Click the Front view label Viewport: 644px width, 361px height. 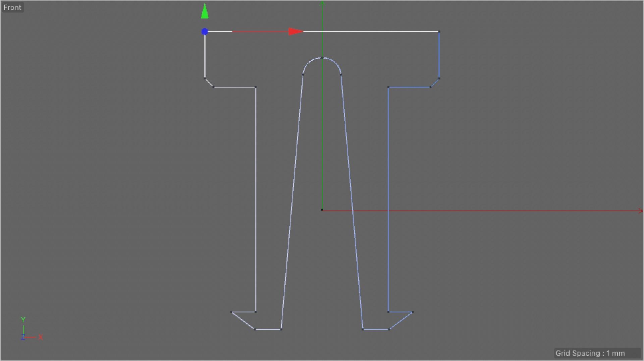point(12,7)
